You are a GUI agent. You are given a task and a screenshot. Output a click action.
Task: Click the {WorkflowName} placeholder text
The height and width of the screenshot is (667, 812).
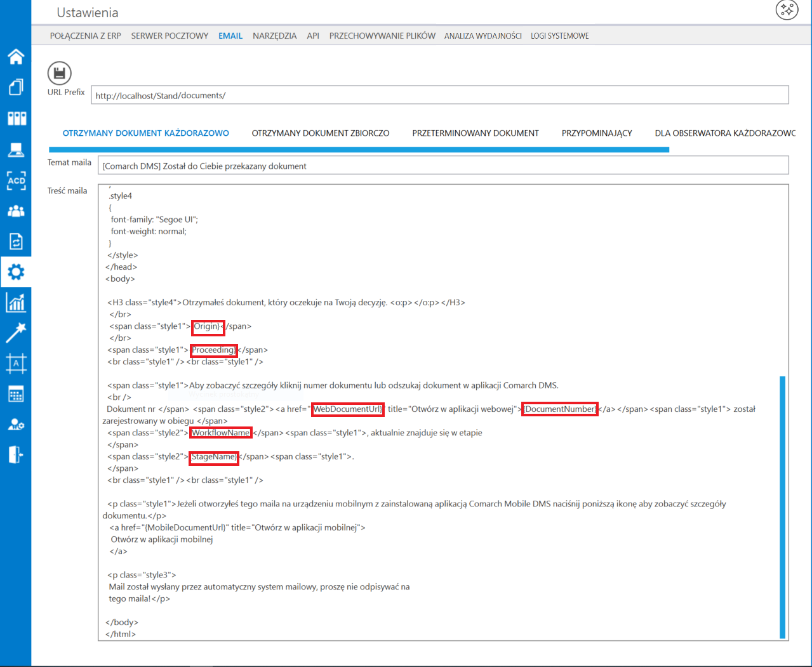pyautogui.click(x=220, y=433)
